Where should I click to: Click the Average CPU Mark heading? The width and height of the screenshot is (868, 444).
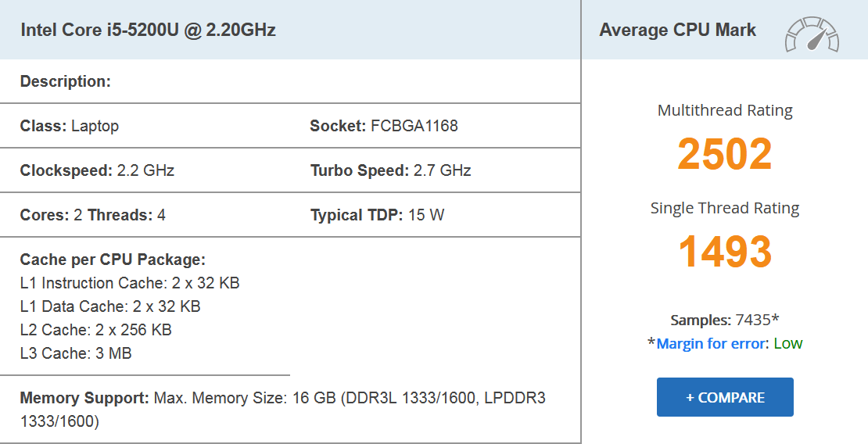(677, 30)
